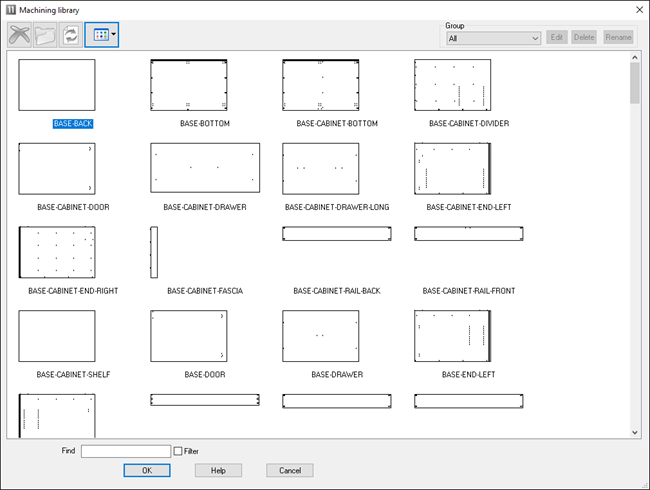Pick the BASE-CABINET-DRAWER thumbnail
The width and height of the screenshot is (650, 490).
click(x=205, y=168)
